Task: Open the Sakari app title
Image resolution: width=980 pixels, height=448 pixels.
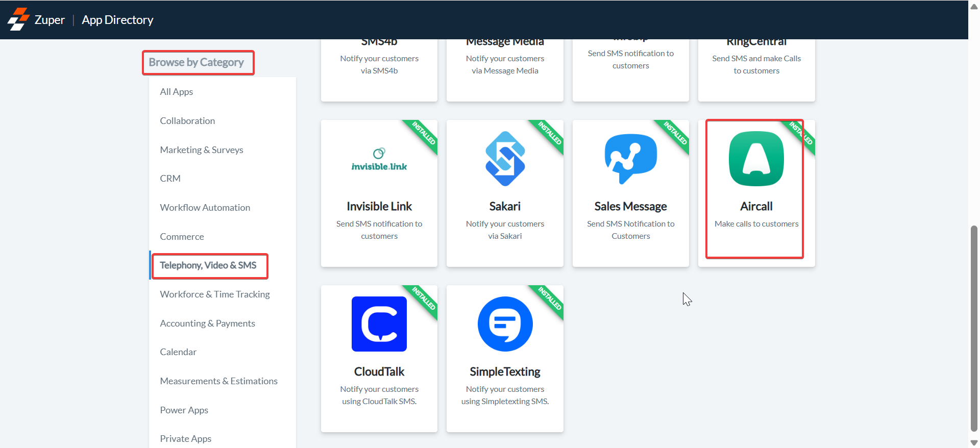Action: [505, 206]
